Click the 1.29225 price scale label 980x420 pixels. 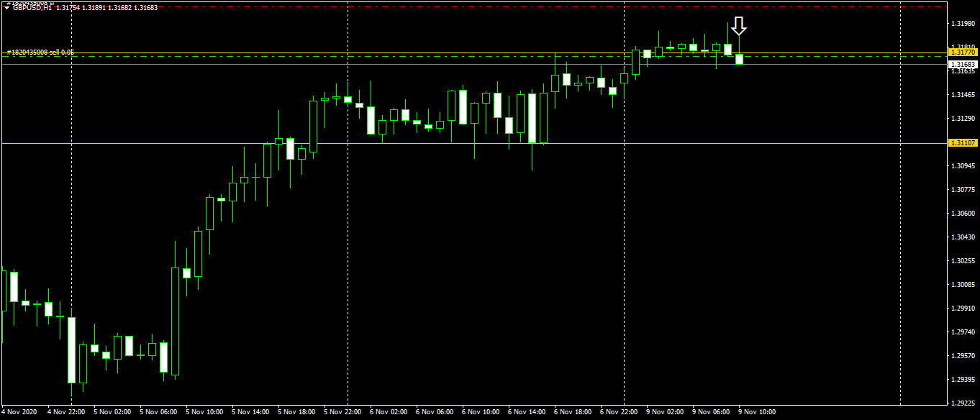pyautogui.click(x=963, y=403)
